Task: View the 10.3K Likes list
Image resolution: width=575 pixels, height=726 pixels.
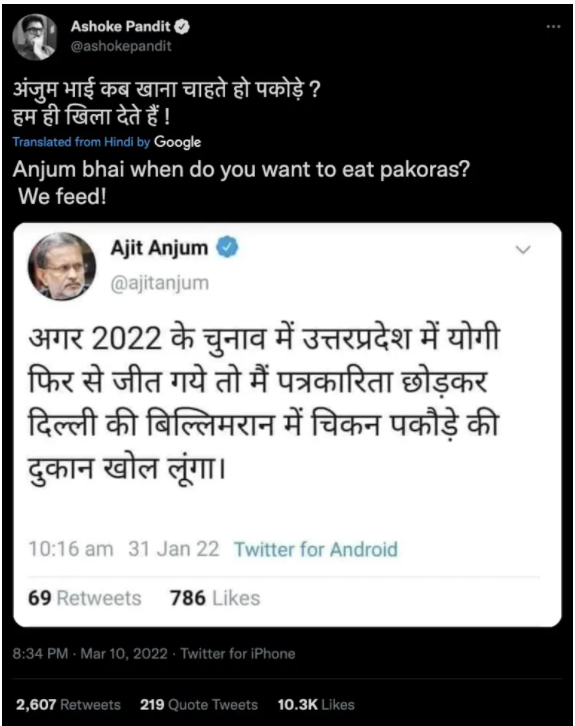Action: click(x=316, y=705)
